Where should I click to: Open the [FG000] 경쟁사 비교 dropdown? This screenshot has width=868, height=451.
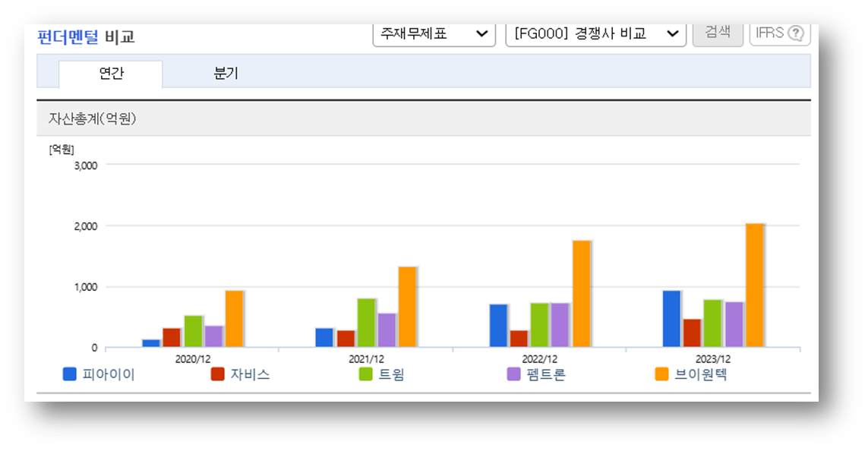pos(595,34)
